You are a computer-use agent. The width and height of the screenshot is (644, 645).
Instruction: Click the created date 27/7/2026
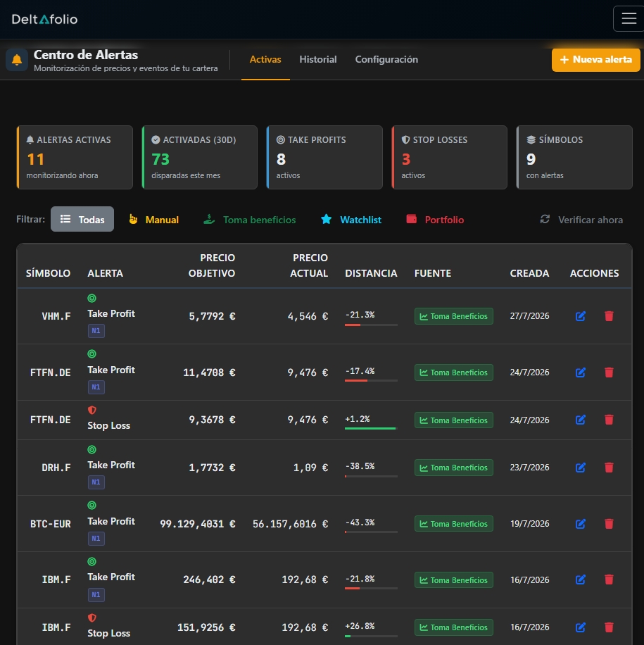click(x=530, y=316)
